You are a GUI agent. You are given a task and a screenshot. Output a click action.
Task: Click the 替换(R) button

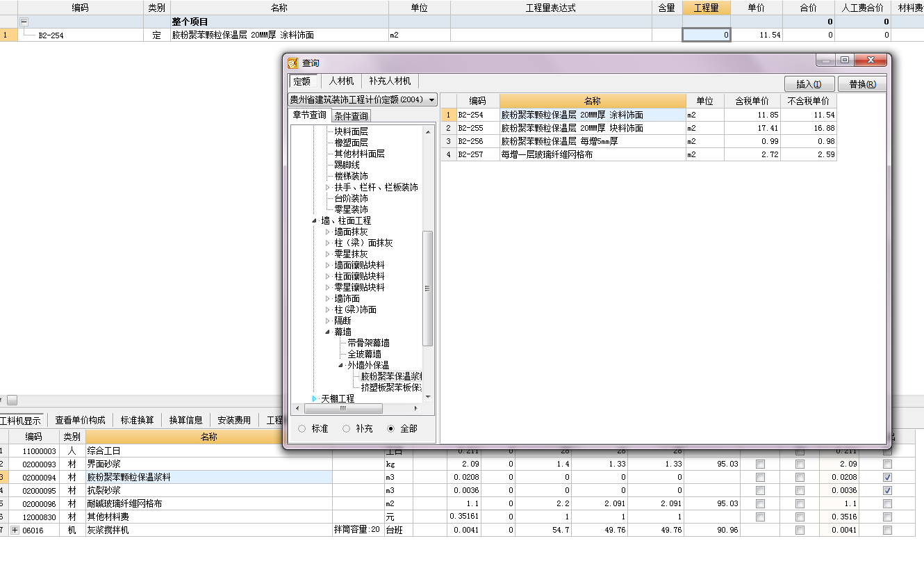(x=862, y=84)
